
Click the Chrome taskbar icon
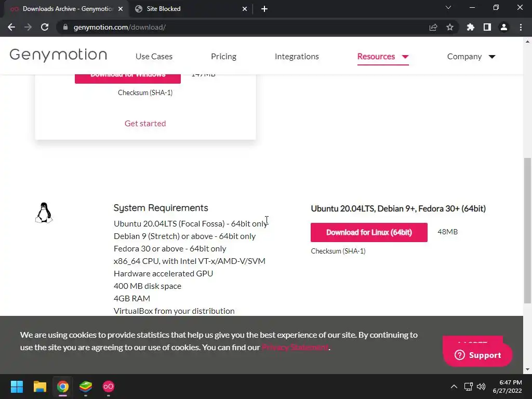pos(63,387)
